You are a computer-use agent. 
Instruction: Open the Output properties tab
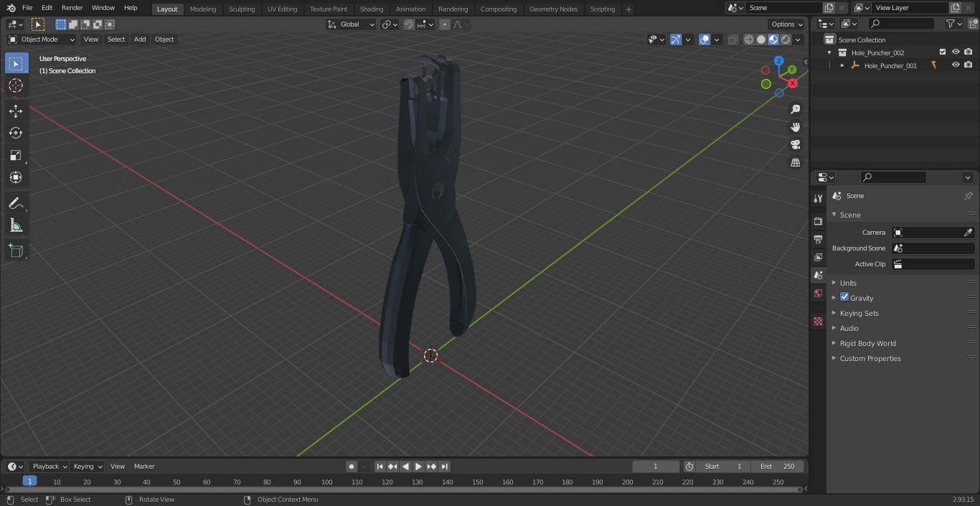(x=818, y=240)
